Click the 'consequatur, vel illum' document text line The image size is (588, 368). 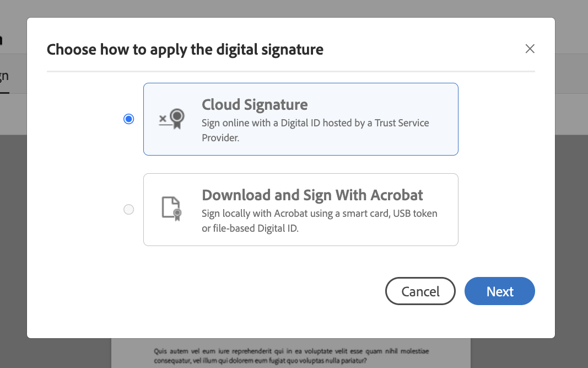click(260, 361)
